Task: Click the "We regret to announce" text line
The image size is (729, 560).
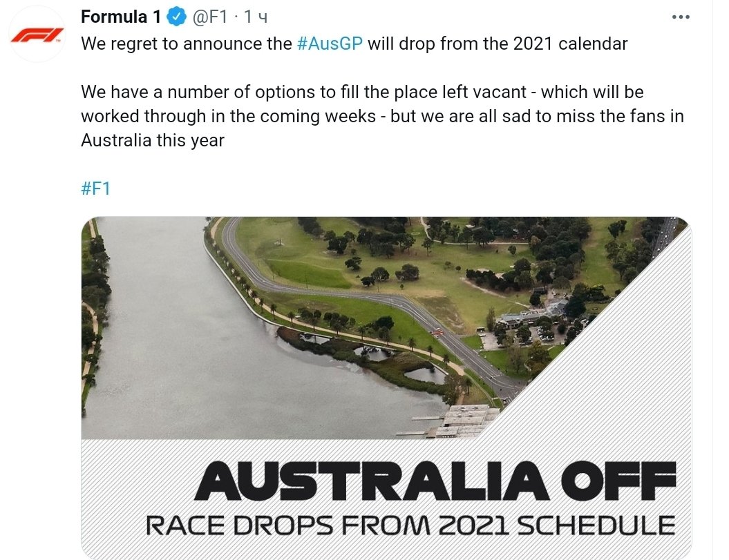Action: (187, 44)
